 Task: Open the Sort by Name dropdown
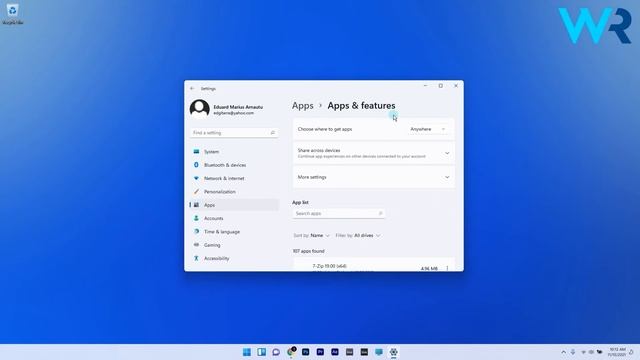[311, 236]
